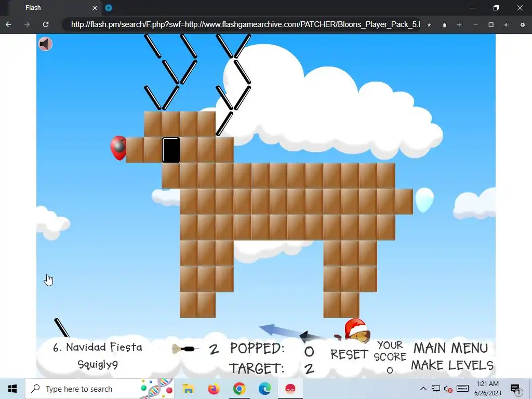Reload the page with refresh icon
Image resolution: width=532 pixels, height=399 pixels.
click(x=46, y=24)
